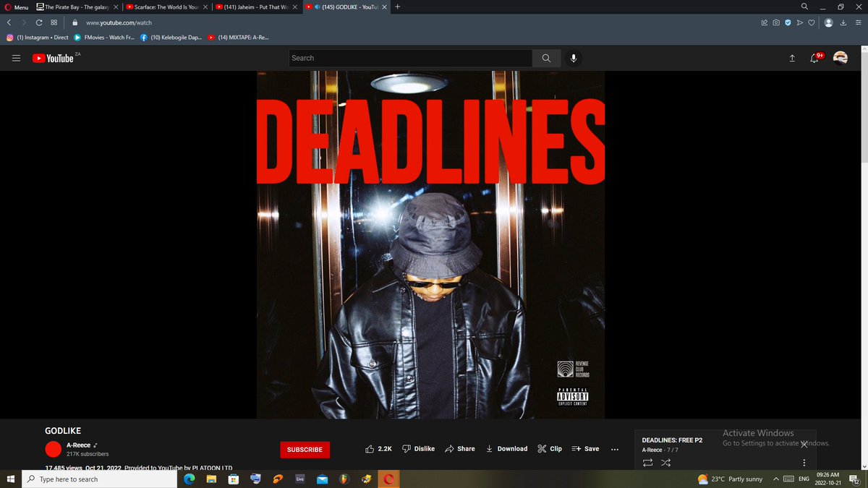The height and width of the screenshot is (488, 868).
Task: Open browser downloads panel
Action: pos(843,22)
